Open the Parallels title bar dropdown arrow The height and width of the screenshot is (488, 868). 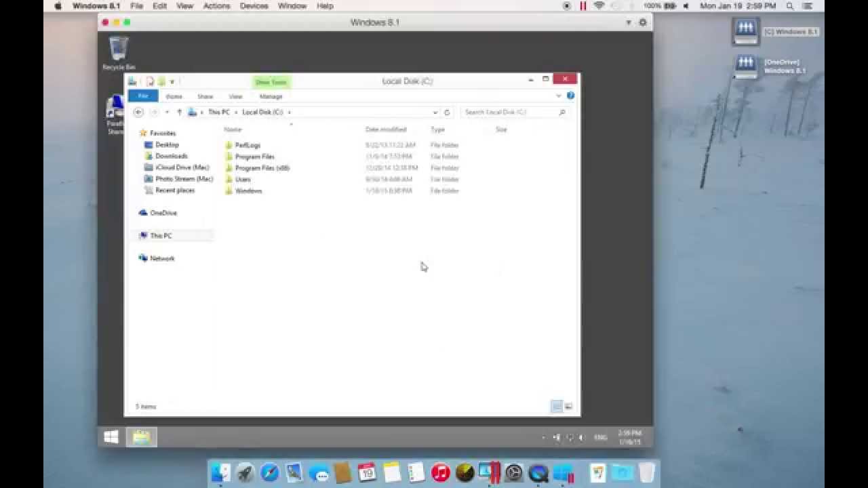click(629, 22)
